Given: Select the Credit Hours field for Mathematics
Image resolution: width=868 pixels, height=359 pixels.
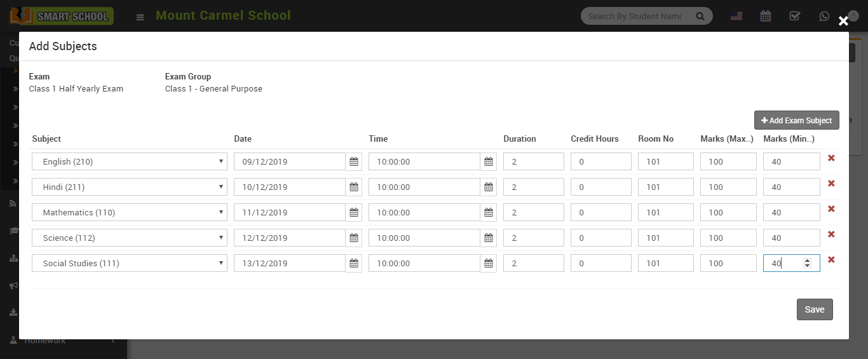Looking at the screenshot, I should 600,213.
